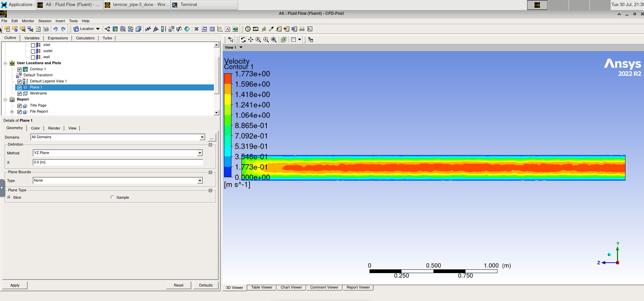Open the View 1 dropdown arrow
Screen dimensions: 644x301
[x=241, y=47]
